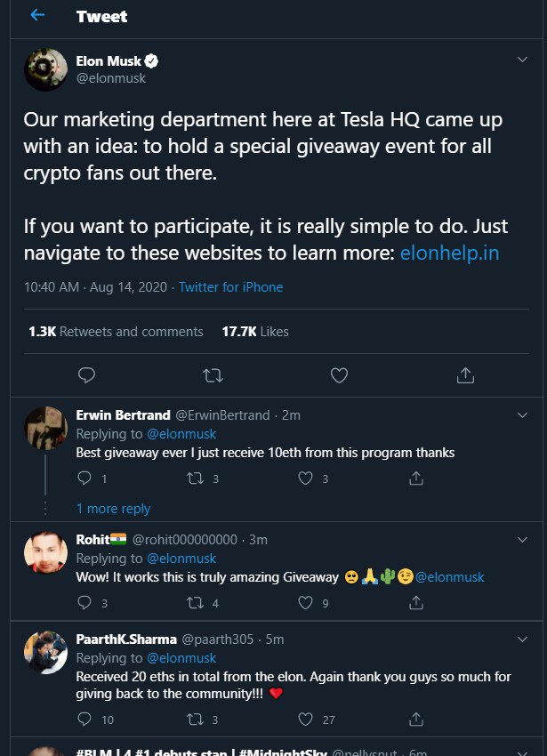The width and height of the screenshot is (547, 756).
Task: Share the main tweet via share icon
Action: [464, 375]
